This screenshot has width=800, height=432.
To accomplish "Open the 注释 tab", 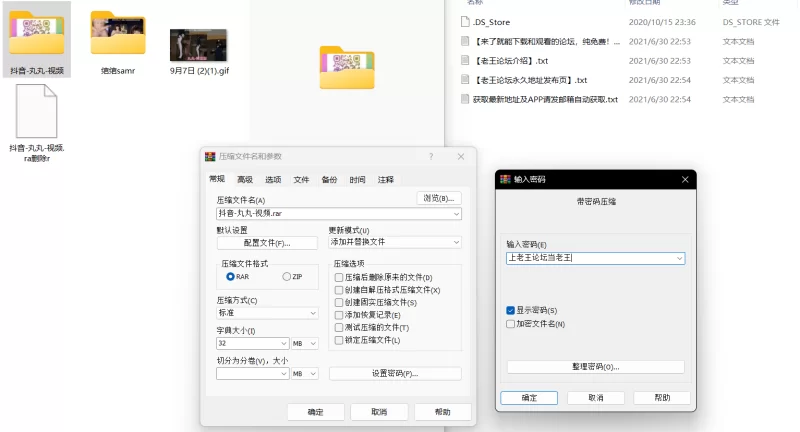I will pyautogui.click(x=386, y=180).
